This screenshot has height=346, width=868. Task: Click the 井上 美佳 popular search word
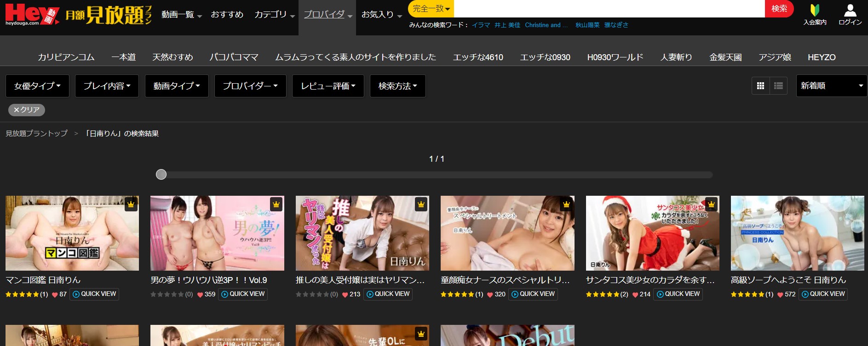[507, 25]
